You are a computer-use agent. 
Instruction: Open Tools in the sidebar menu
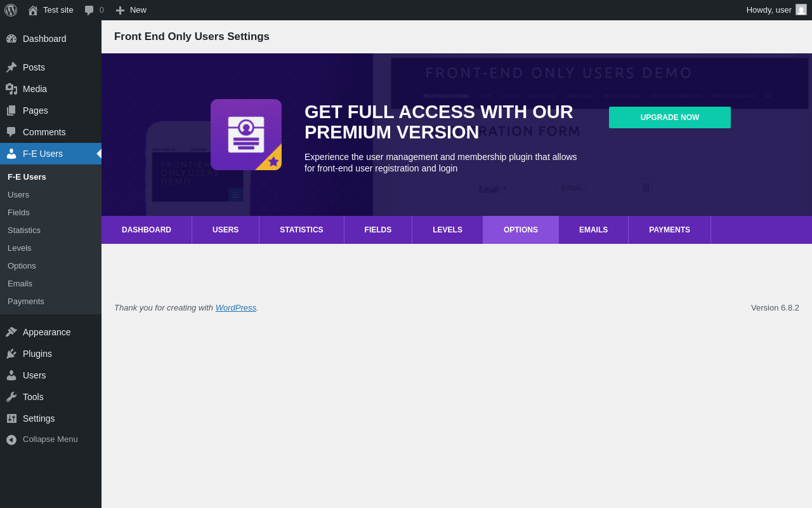(x=51, y=397)
